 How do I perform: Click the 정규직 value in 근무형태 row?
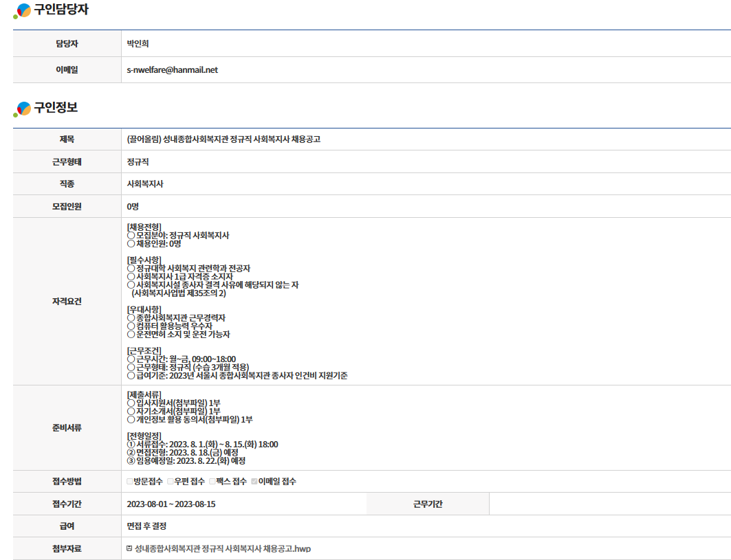[x=138, y=162]
